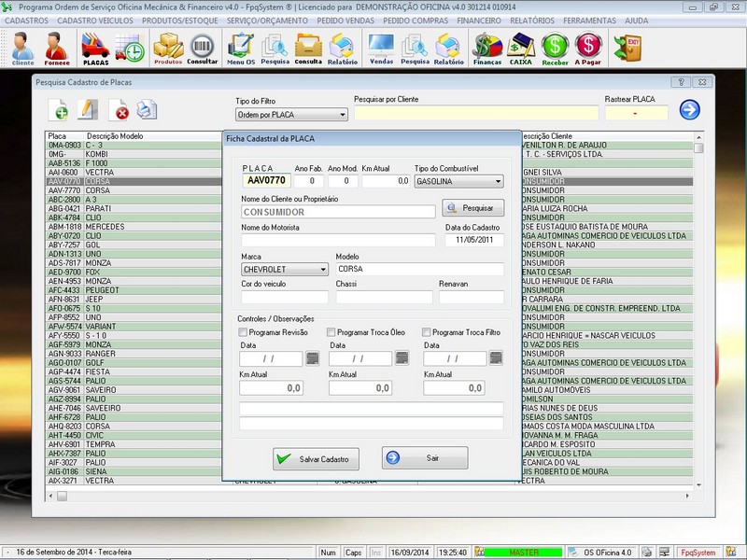Open the sales Relatório printer icon
Screen dimensions: 747x560
pyautogui.click(x=449, y=49)
